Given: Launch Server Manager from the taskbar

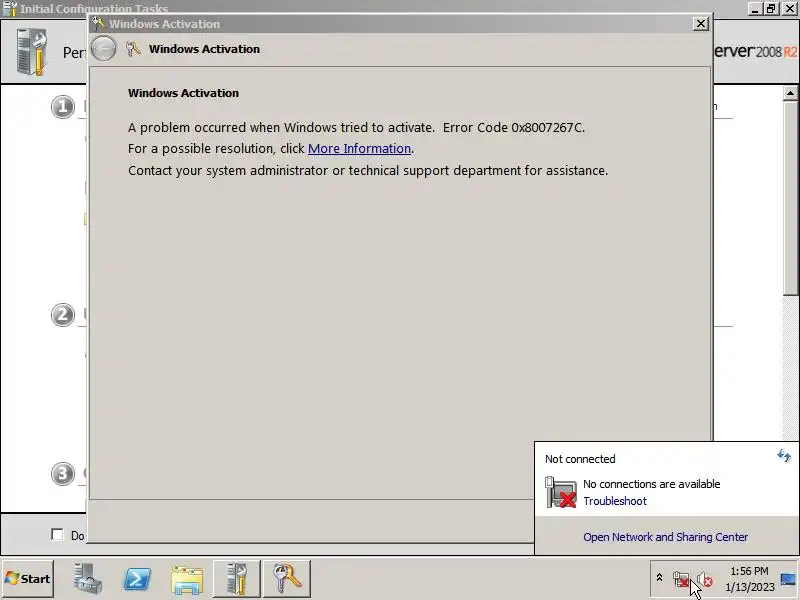Looking at the screenshot, I should (x=87, y=579).
